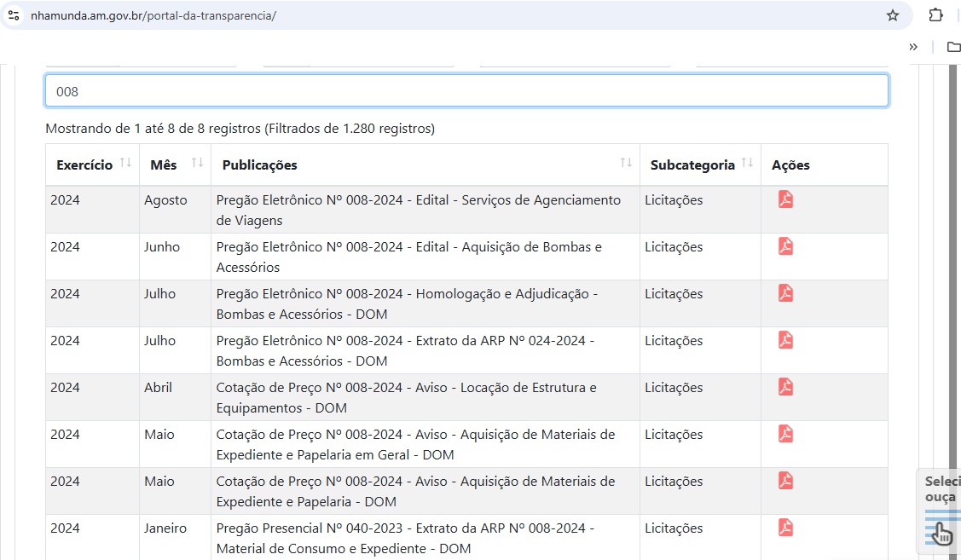This screenshot has height=560, width=961.
Task: Open PDF for Pregão Presencial Nº 040-2023
Action: tap(785, 528)
